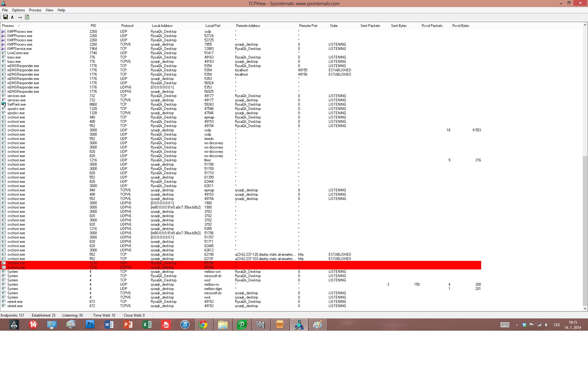
Task: Open Excel from the taskbar
Action: 147,325
